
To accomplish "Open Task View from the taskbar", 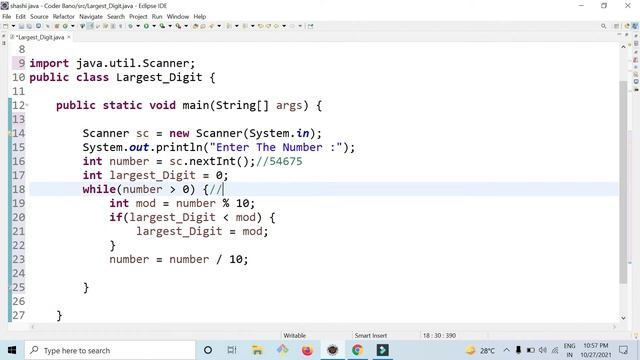I will click(232, 350).
